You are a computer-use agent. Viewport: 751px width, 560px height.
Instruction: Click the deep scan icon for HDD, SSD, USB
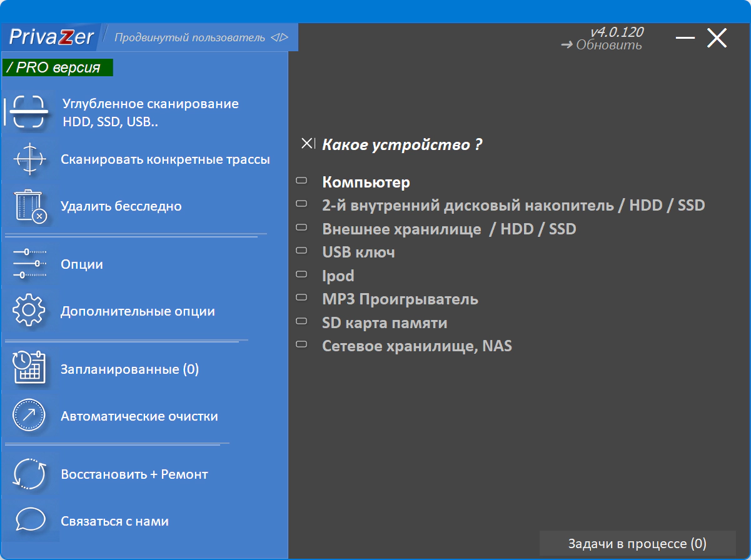(29, 112)
